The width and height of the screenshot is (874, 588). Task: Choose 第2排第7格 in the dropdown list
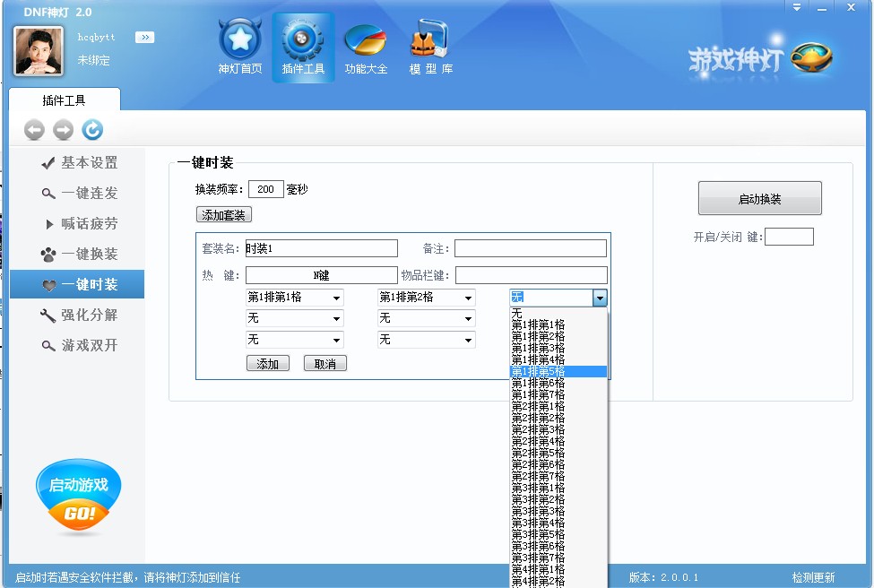558,477
